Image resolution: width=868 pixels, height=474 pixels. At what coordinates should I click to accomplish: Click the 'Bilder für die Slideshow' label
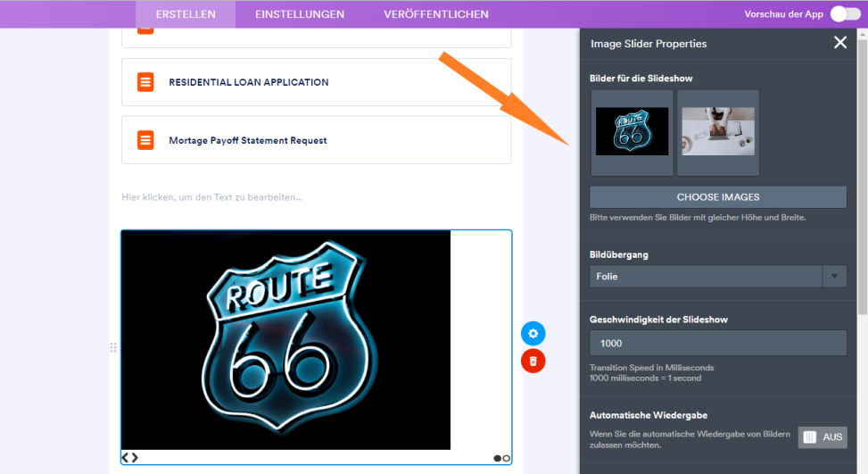(x=641, y=78)
